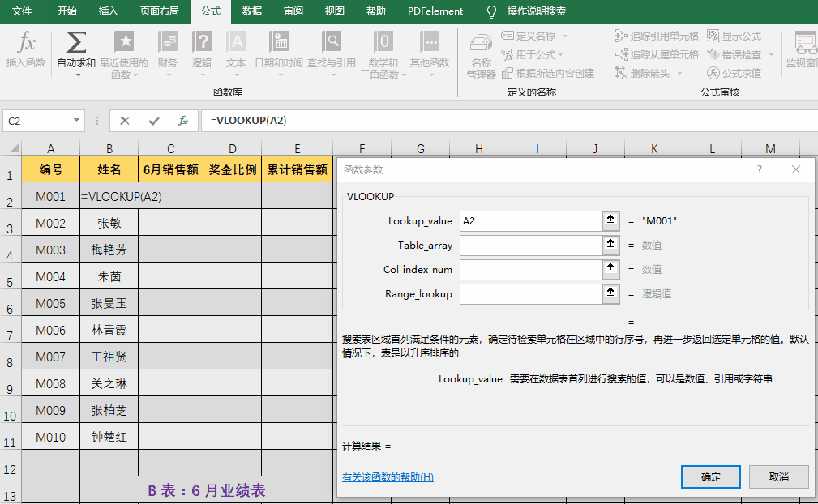
Task: Open the Lookup & Reference (查找与引用) icon
Action: pos(332,41)
